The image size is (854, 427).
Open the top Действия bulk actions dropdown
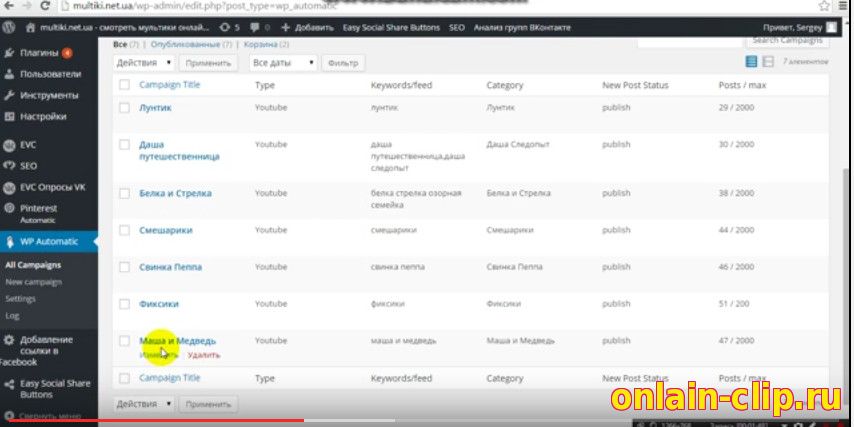click(144, 63)
